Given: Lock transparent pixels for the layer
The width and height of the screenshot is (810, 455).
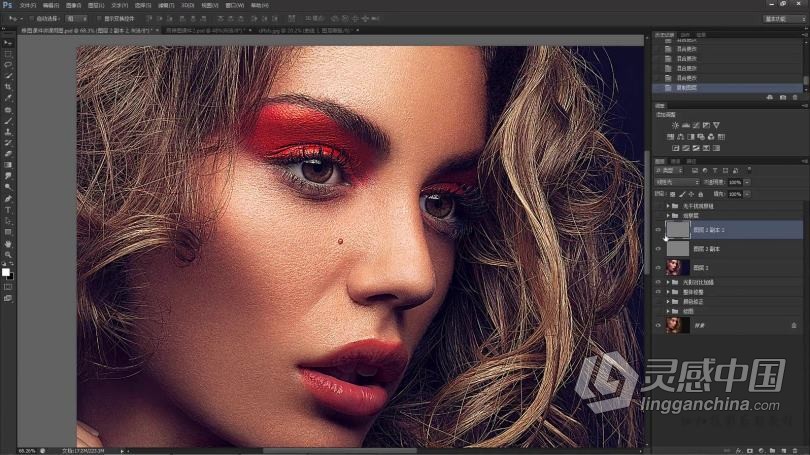Looking at the screenshot, I should (x=672, y=194).
